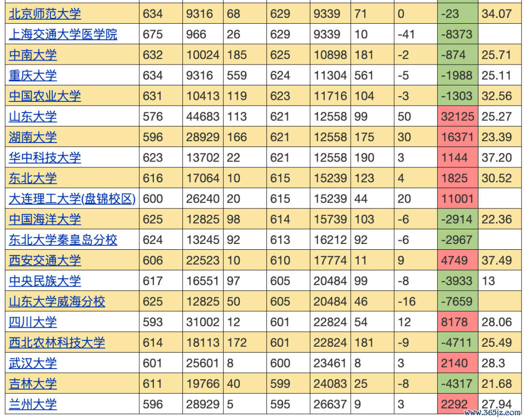Select value 18113 in 西北农林科技大学 row
This screenshot has width=524, height=420.
(x=202, y=343)
